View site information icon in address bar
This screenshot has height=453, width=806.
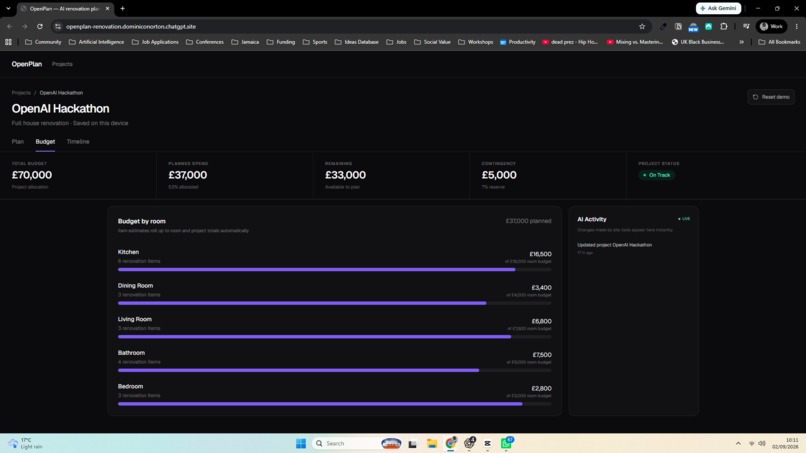58,26
